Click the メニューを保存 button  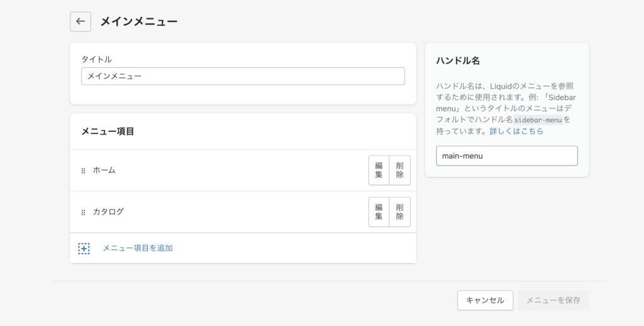coord(553,300)
